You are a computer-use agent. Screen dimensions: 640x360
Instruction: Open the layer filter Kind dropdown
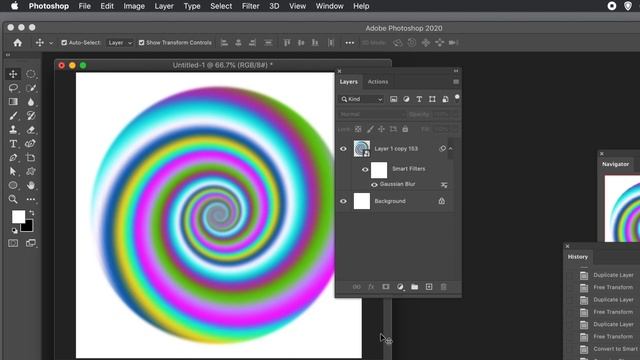coord(362,99)
